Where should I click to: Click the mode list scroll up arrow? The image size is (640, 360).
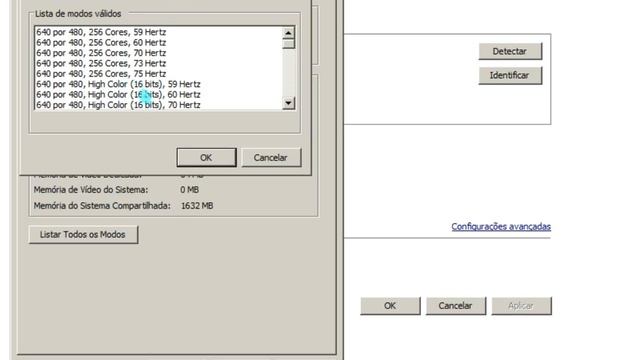point(289,33)
